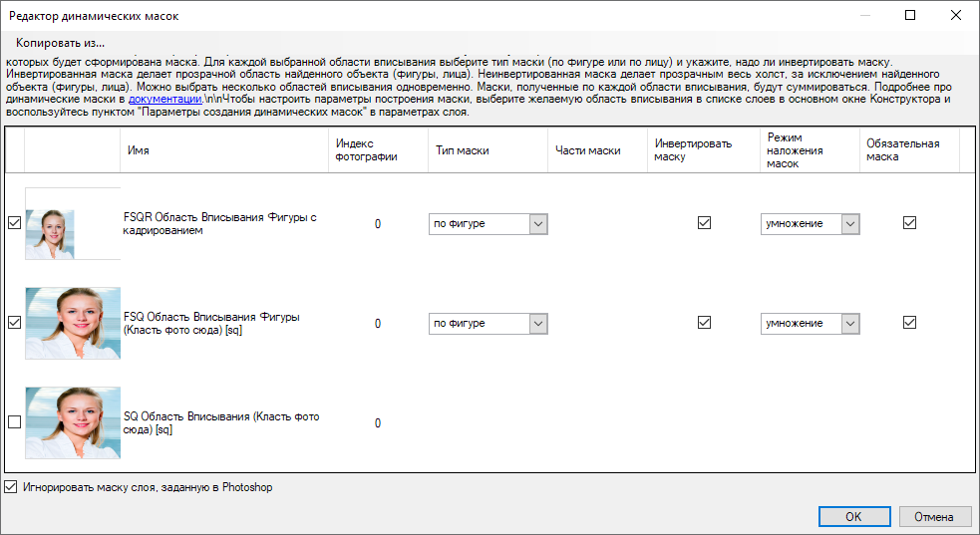This screenshot has height=535, width=980.
Task: Uncheck the FSQR area row selection checkbox
Action: click(x=14, y=223)
